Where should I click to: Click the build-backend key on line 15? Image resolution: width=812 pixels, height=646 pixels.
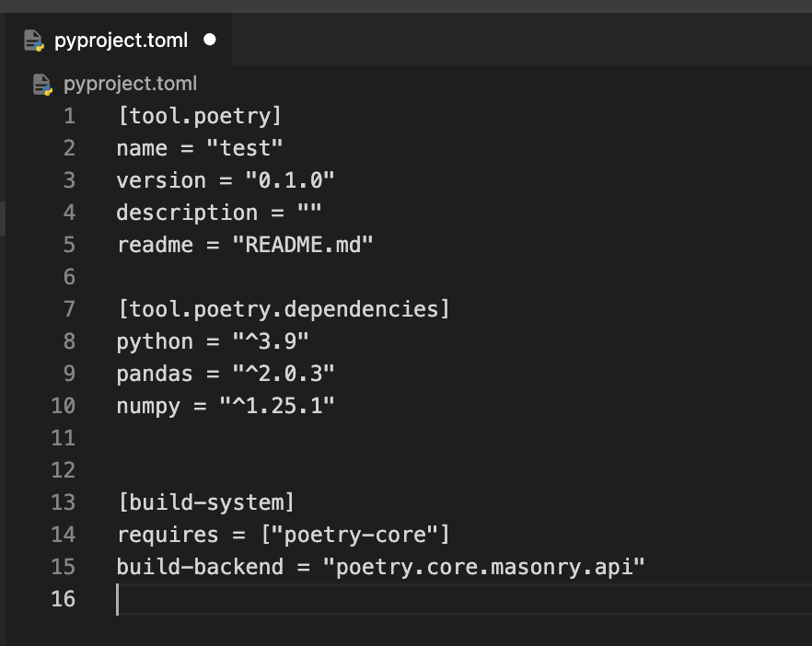[x=200, y=567]
